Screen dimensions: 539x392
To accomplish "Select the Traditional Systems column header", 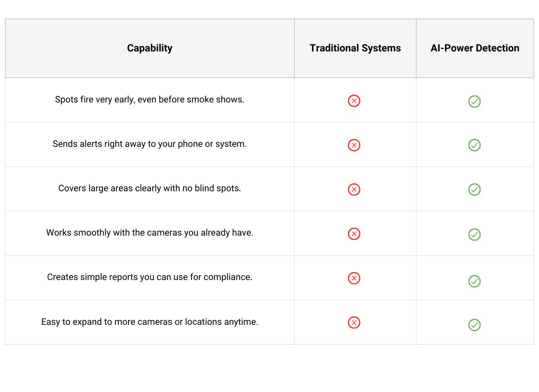I will [355, 48].
